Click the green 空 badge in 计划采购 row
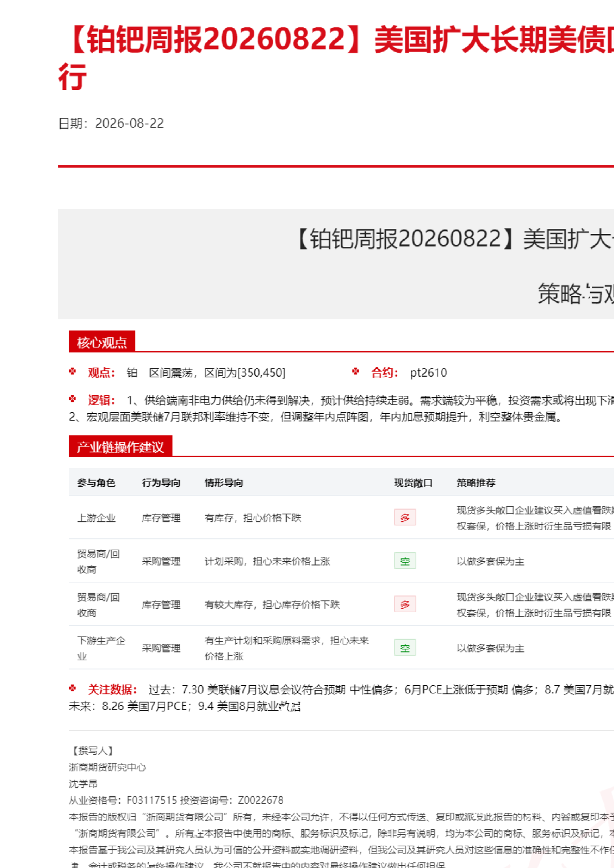The width and height of the screenshot is (614, 868). coord(405,561)
